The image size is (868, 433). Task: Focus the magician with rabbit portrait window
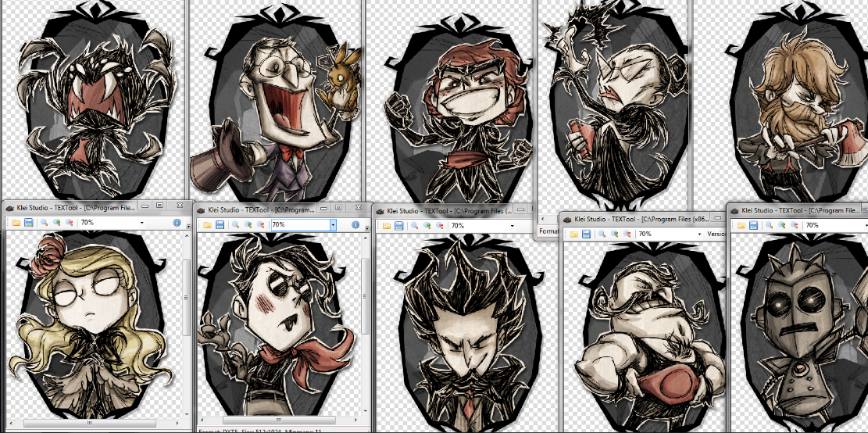click(275, 100)
